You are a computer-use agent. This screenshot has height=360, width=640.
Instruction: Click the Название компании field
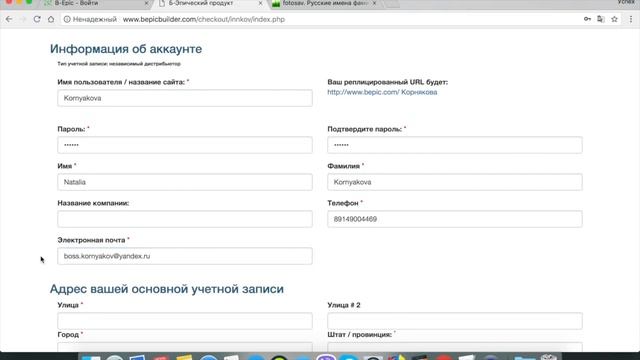[185, 219]
